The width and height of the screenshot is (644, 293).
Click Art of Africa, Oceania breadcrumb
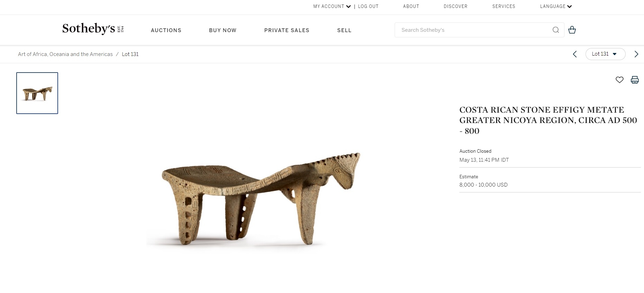click(x=65, y=54)
